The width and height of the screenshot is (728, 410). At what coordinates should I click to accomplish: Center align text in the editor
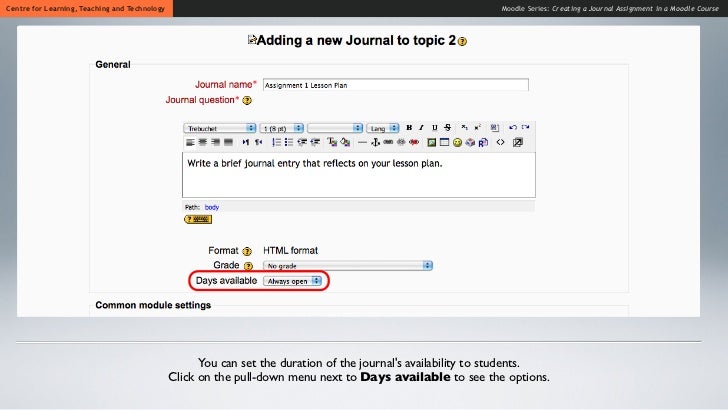[x=203, y=142]
